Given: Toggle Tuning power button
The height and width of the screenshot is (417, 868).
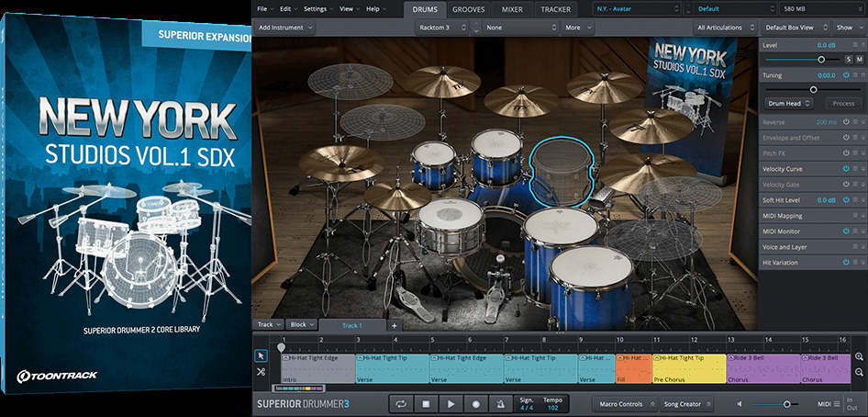Looking at the screenshot, I should click(846, 74).
